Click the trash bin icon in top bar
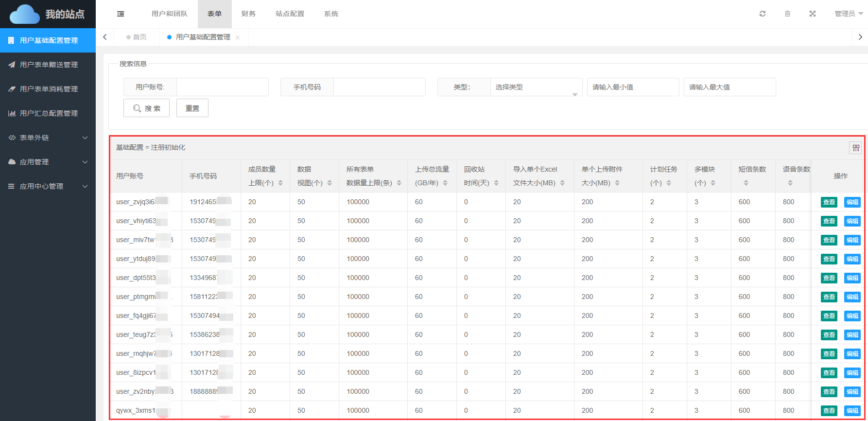Screen dimensions: 868x421 point(787,14)
